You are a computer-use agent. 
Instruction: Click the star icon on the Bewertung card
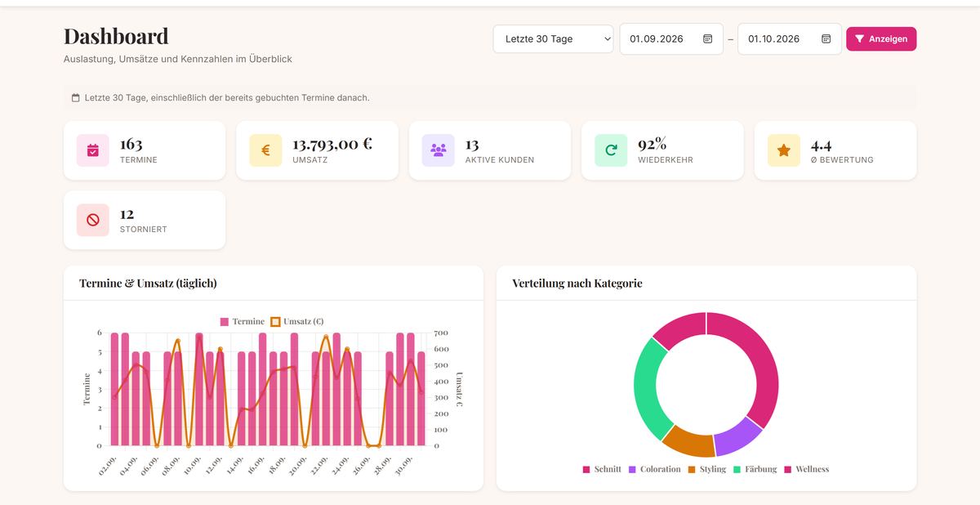click(784, 150)
